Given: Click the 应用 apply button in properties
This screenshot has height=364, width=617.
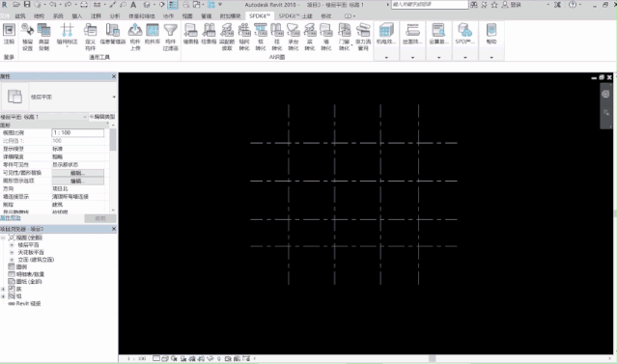Looking at the screenshot, I should (x=100, y=218).
